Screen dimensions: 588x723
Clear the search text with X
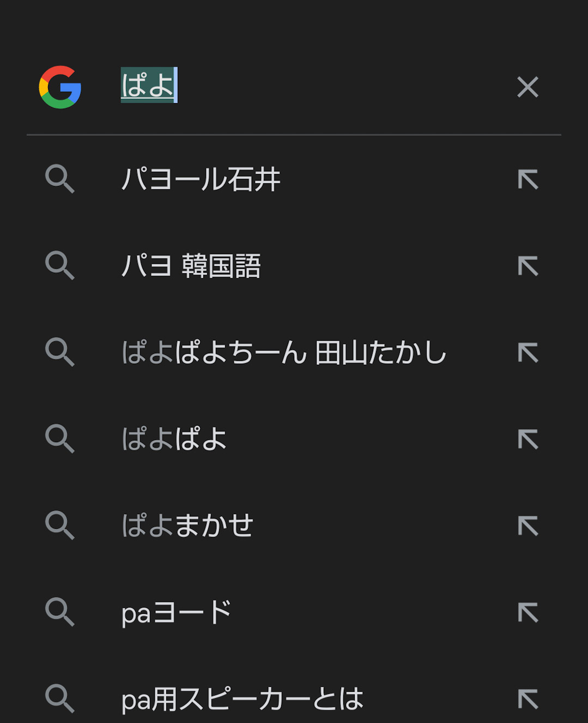click(x=528, y=87)
